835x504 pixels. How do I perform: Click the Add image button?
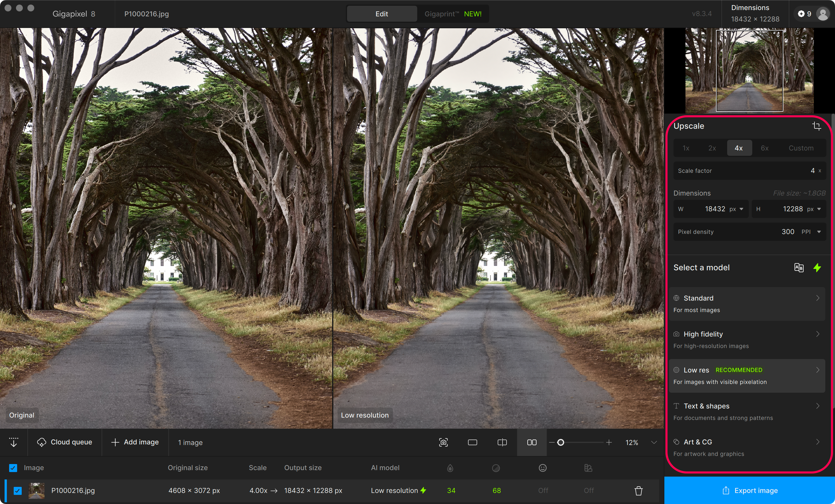[135, 442]
